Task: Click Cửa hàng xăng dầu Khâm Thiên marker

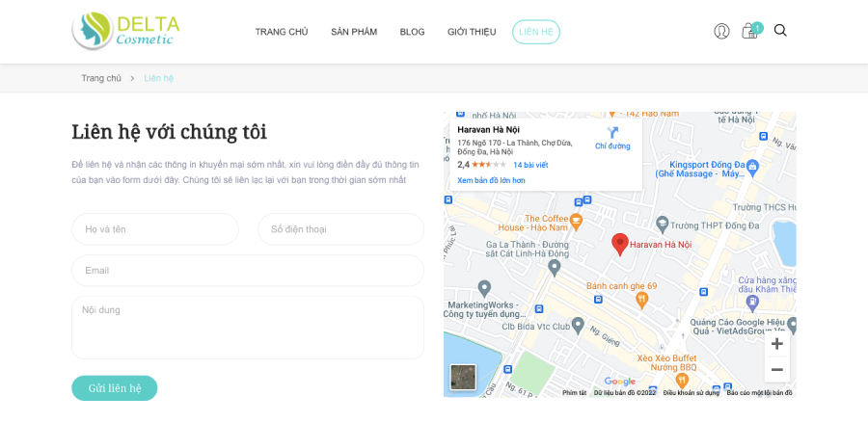Action: [751, 302]
